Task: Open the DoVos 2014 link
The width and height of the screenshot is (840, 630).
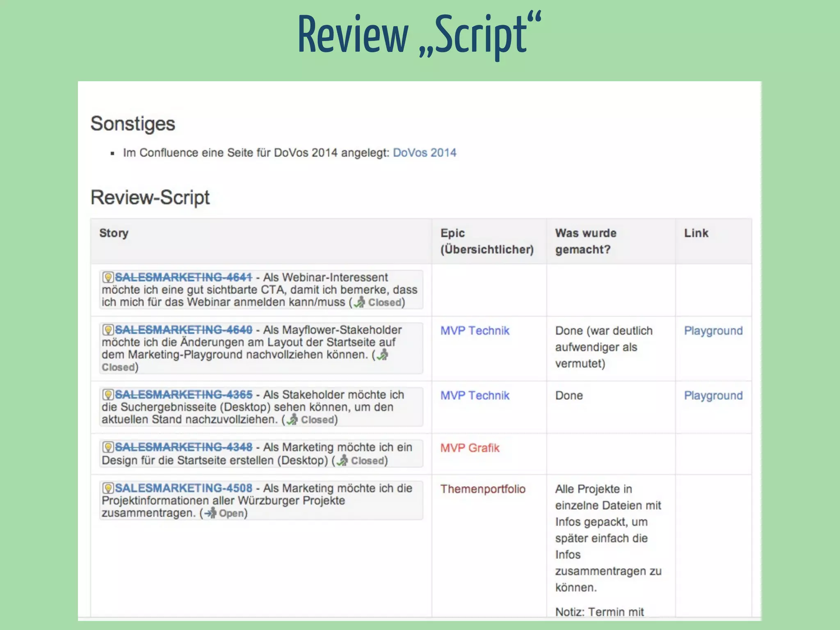Action: (425, 153)
